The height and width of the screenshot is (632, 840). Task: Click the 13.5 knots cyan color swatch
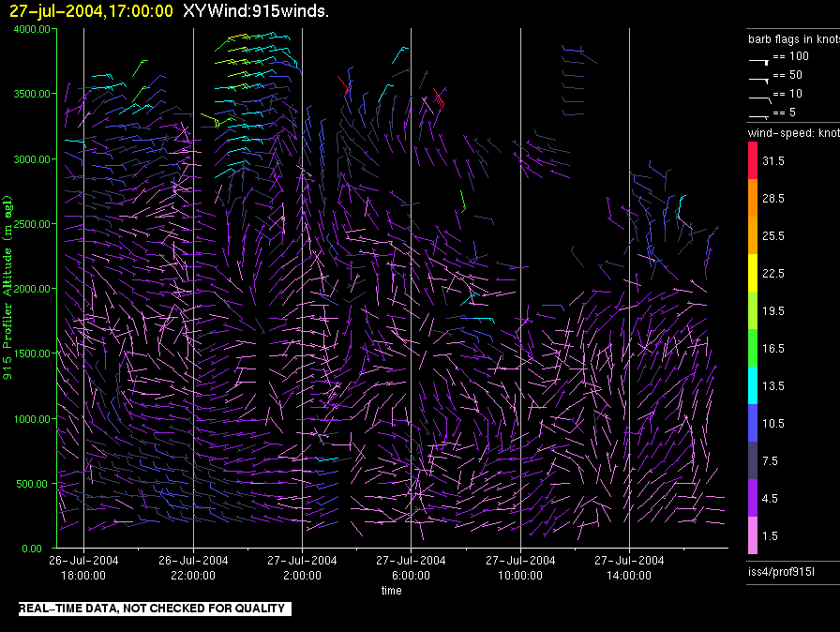(753, 385)
